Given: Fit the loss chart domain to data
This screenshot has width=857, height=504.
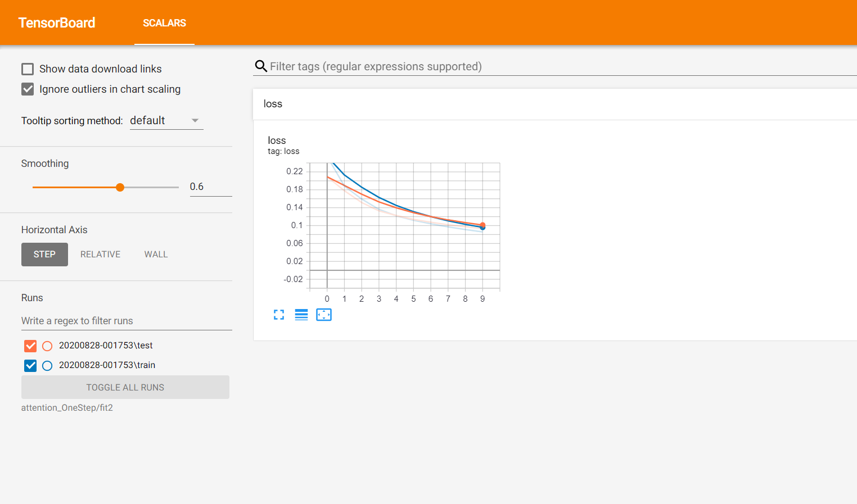Looking at the screenshot, I should [324, 315].
